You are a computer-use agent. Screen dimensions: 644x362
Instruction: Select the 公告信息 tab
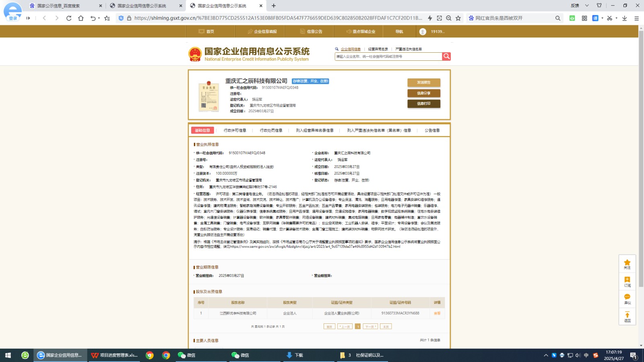coord(432,130)
